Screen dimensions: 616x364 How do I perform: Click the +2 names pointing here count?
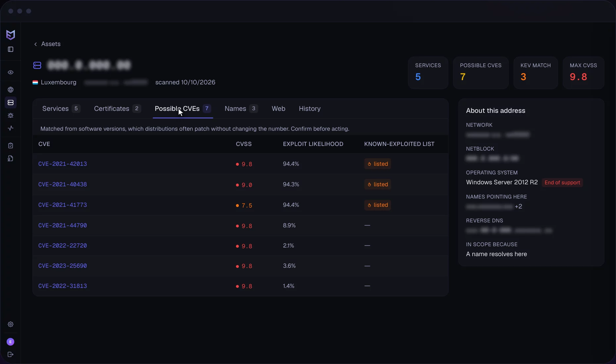(519, 206)
